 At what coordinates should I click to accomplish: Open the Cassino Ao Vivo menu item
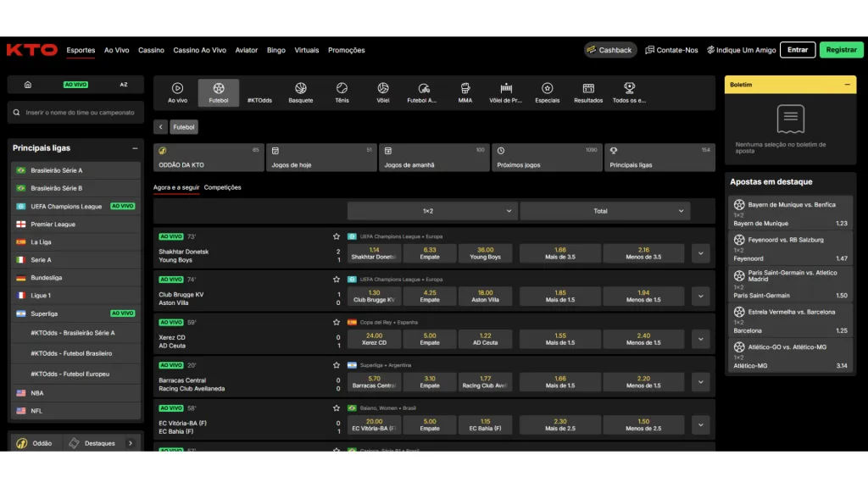tap(199, 50)
